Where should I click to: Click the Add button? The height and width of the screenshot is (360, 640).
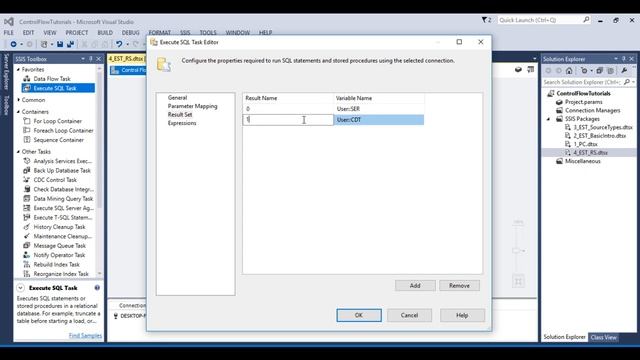(x=415, y=286)
